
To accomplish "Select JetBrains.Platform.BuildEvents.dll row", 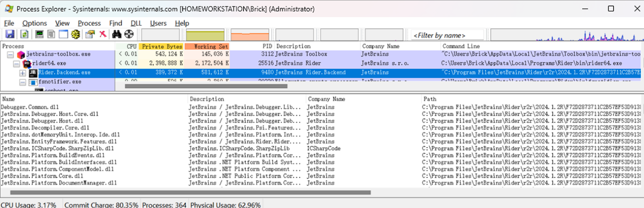I will (320, 155).
